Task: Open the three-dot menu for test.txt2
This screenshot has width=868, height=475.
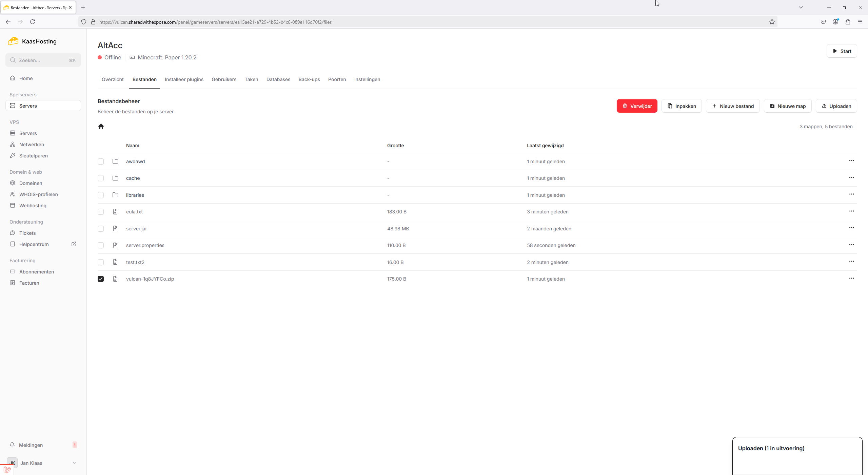Action: click(851, 261)
